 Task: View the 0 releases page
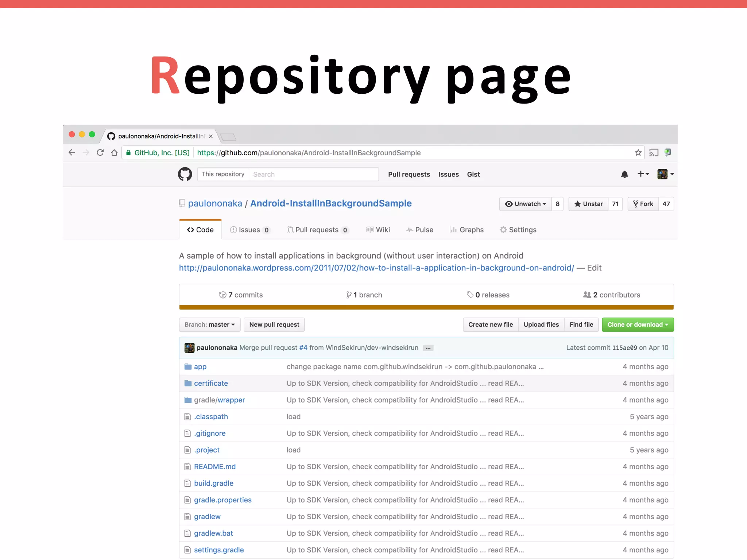[488, 295]
